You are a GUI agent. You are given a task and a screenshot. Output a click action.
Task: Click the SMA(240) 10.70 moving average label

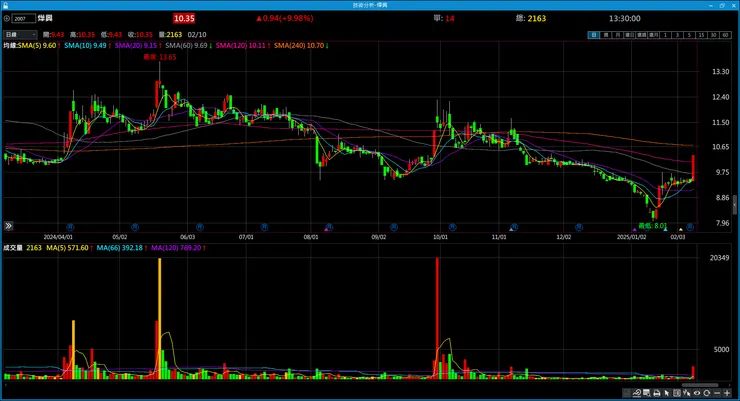pos(301,46)
